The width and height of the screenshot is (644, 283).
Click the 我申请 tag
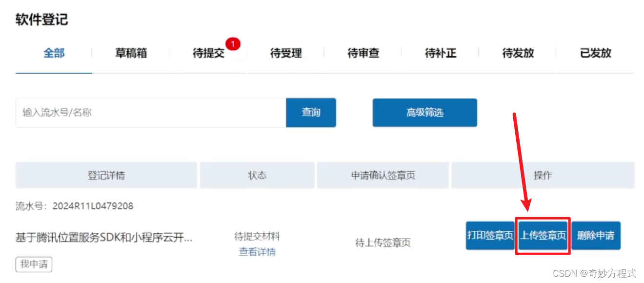34,264
